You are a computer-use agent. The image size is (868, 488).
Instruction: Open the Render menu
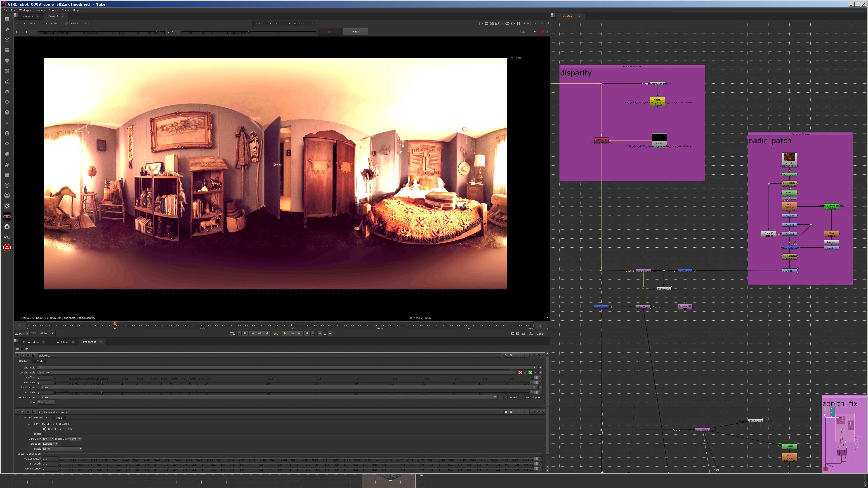tap(53, 10)
